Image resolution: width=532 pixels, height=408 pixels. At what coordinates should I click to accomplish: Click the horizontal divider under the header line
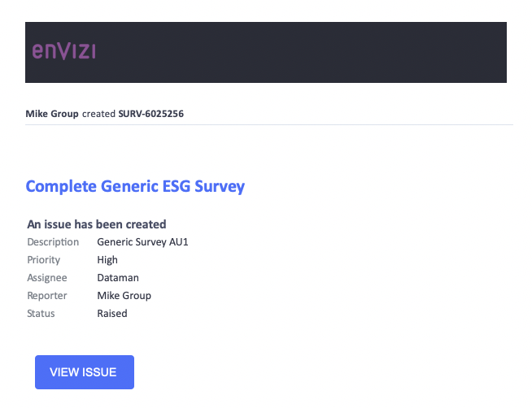pyautogui.click(x=269, y=124)
